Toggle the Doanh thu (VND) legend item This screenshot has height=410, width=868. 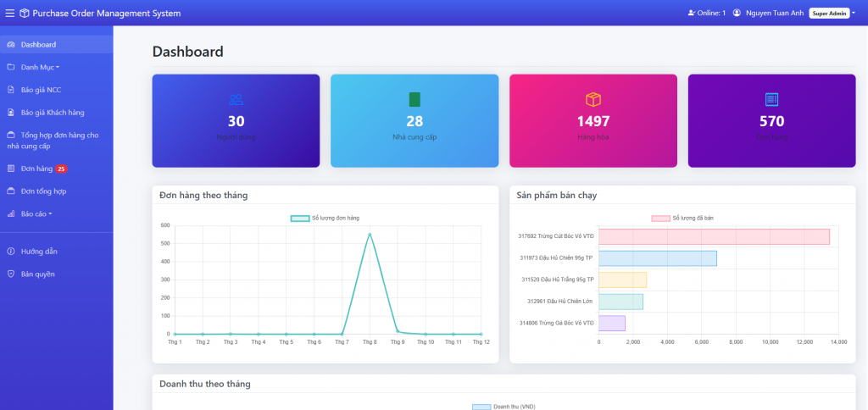pos(504,407)
